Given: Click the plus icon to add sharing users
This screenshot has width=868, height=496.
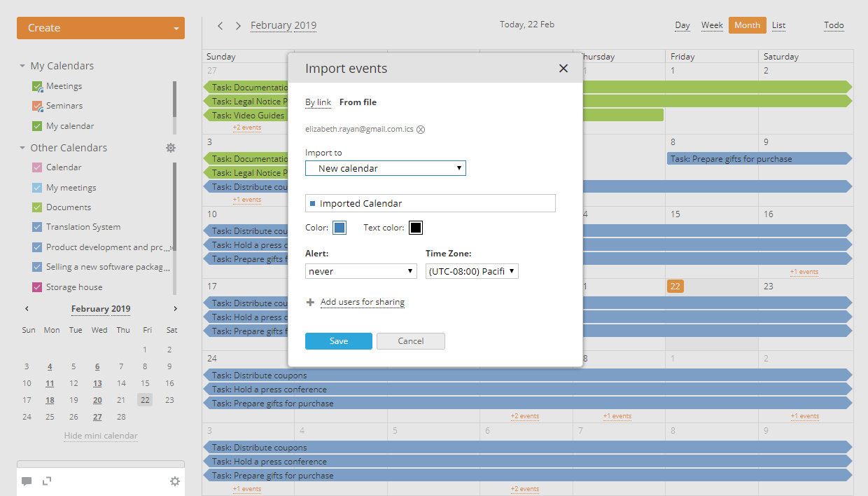Looking at the screenshot, I should (x=310, y=302).
